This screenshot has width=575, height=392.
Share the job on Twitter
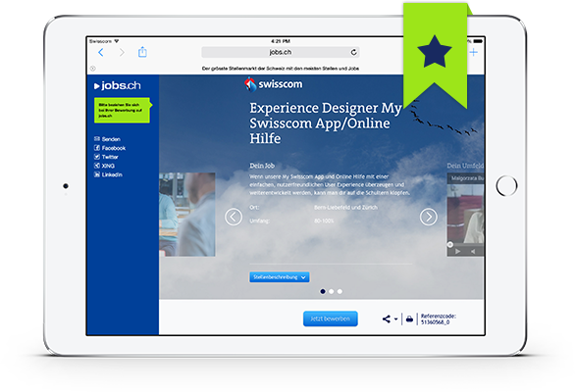pyautogui.click(x=106, y=157)
